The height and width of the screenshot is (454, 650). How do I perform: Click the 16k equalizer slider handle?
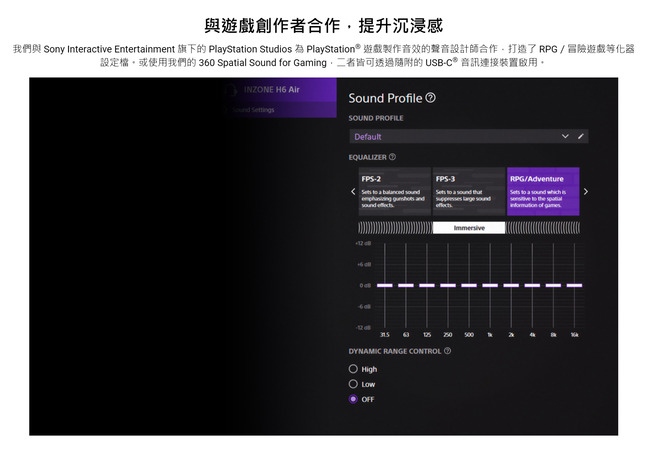coord(574,285)
